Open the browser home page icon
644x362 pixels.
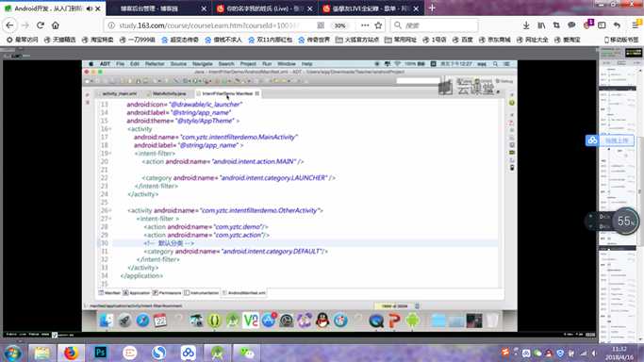coord(56,25)
